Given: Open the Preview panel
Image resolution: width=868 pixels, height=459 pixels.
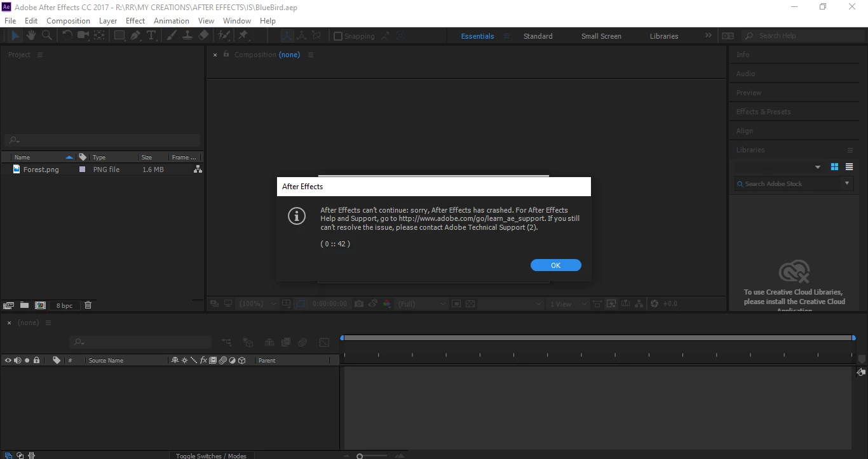Looking at the screenshot, I should 749,93.
